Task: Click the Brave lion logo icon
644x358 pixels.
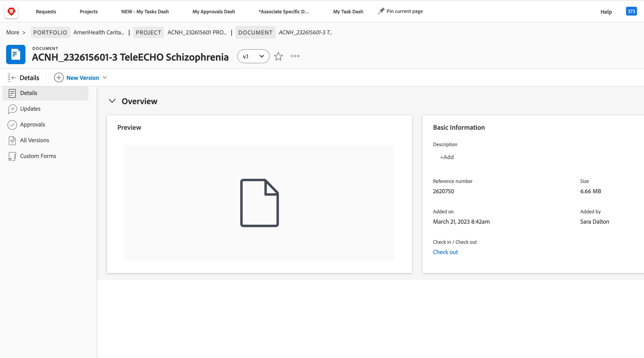Action: coord(11,12)
